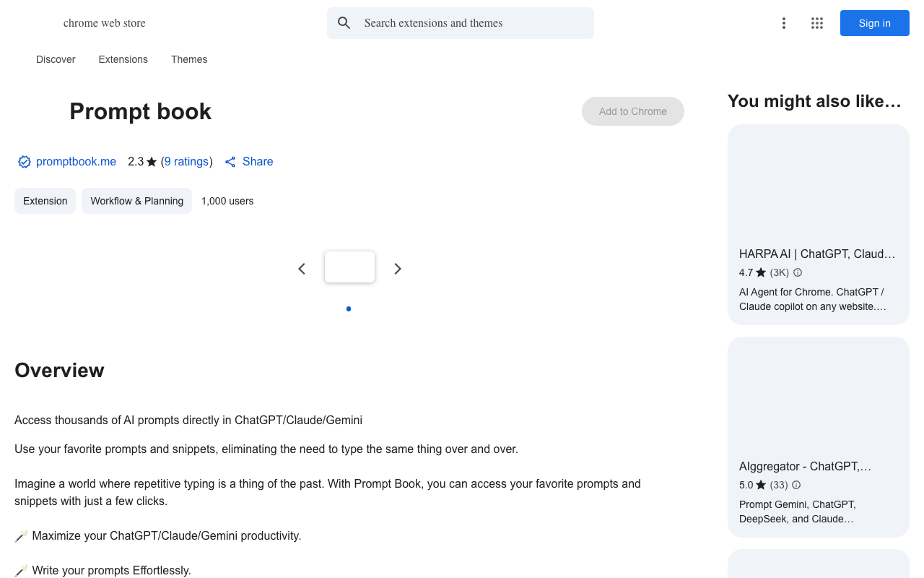Viewport: 924px width, 578px height.
Task: Show the next screenshot with right chevron
Action: click(397, 269)
